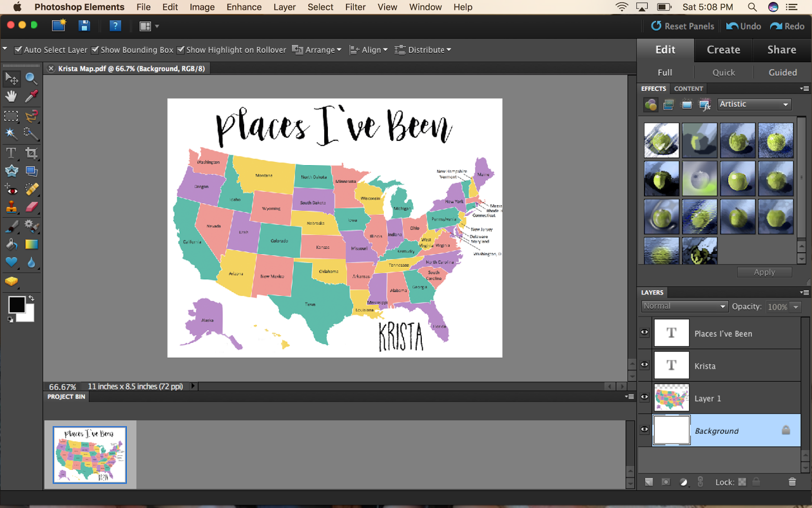The height and width of the screenshot is (508, 812).
Task: Open the Save file icon
Action: (x=84, y=25)
